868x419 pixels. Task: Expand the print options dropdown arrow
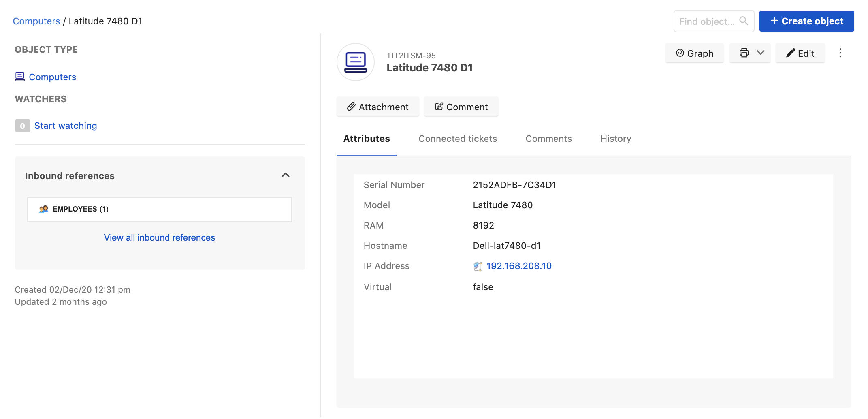(x=761, y=53)
